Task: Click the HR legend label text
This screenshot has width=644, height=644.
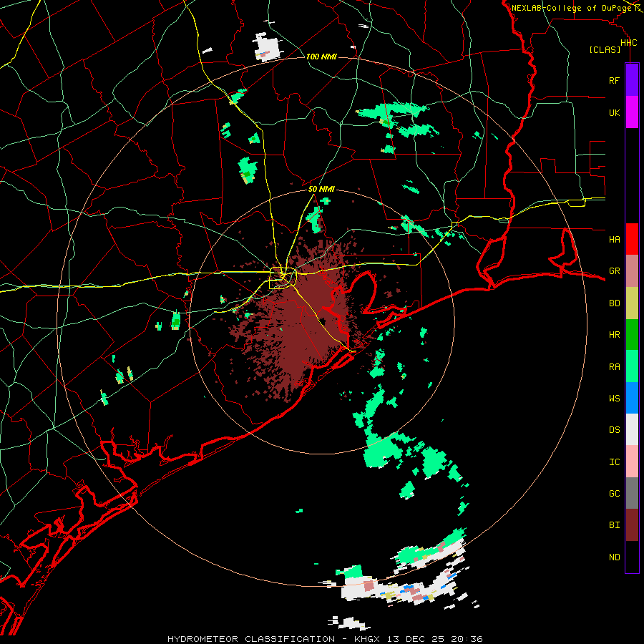Action: pos(614,335)
